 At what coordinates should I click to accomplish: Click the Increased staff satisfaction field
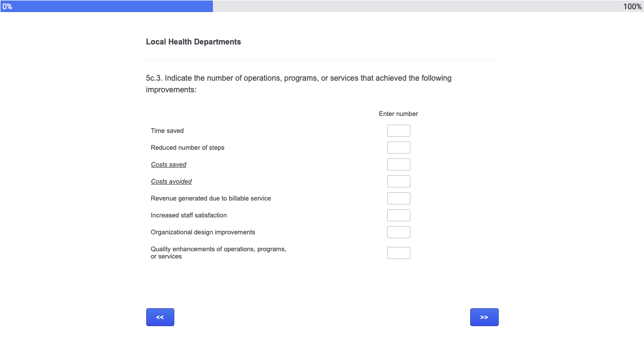[x=398, y=215]
